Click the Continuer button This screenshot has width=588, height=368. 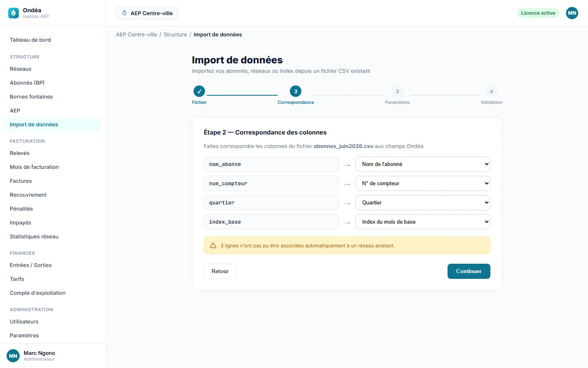coord(469,271)
